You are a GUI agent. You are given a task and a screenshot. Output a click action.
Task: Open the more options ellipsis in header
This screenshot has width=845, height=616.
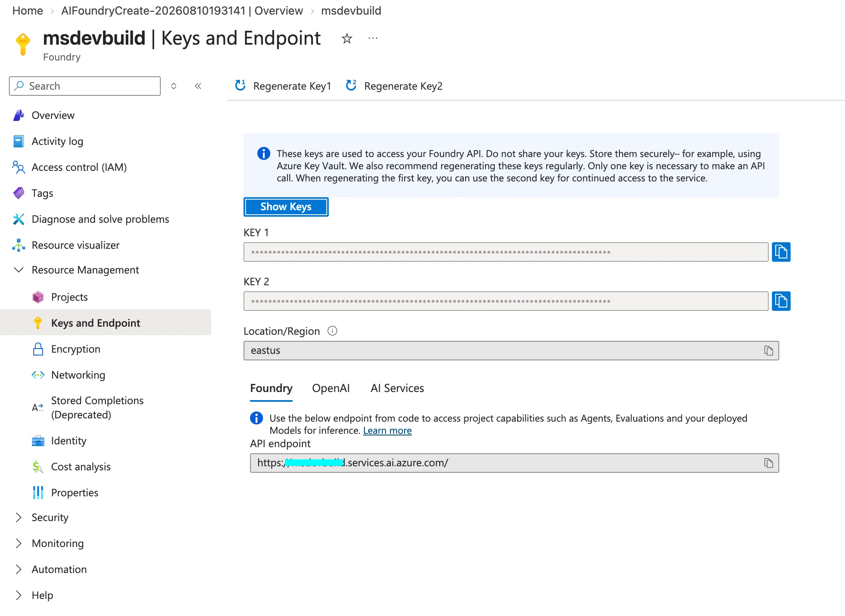(373, 38)
